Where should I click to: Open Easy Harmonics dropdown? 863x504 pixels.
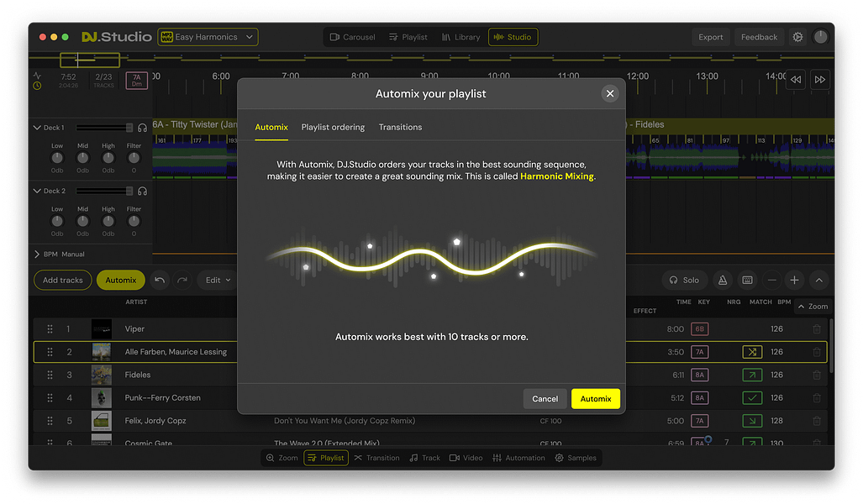pyautogui.click(x=208, y=37)
